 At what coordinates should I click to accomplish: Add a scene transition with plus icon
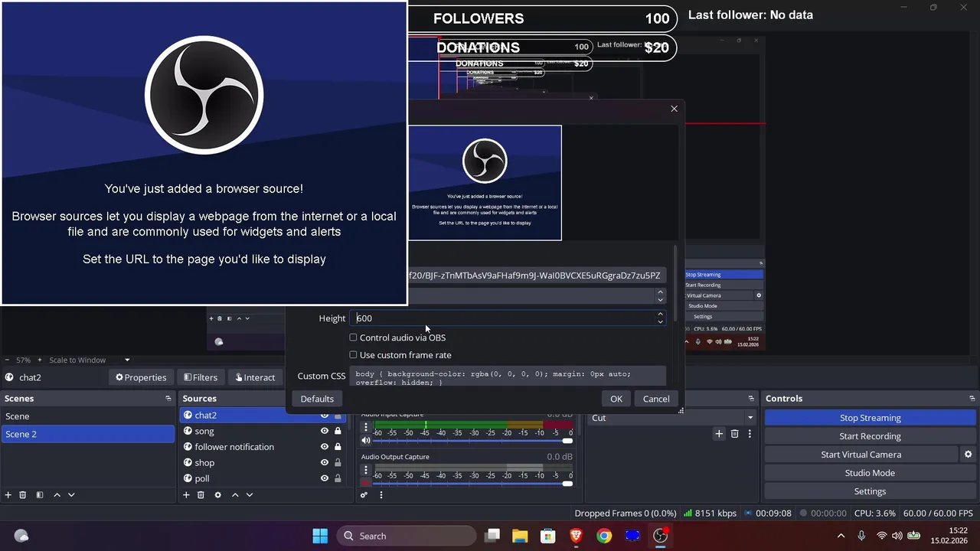(x=719, y=434)
